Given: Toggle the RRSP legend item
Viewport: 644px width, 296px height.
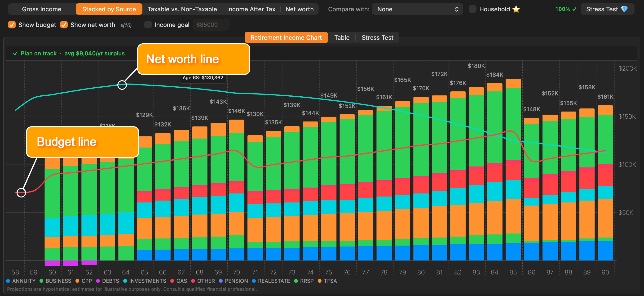Looking at the screenshot, I should (x=304, y=281).
